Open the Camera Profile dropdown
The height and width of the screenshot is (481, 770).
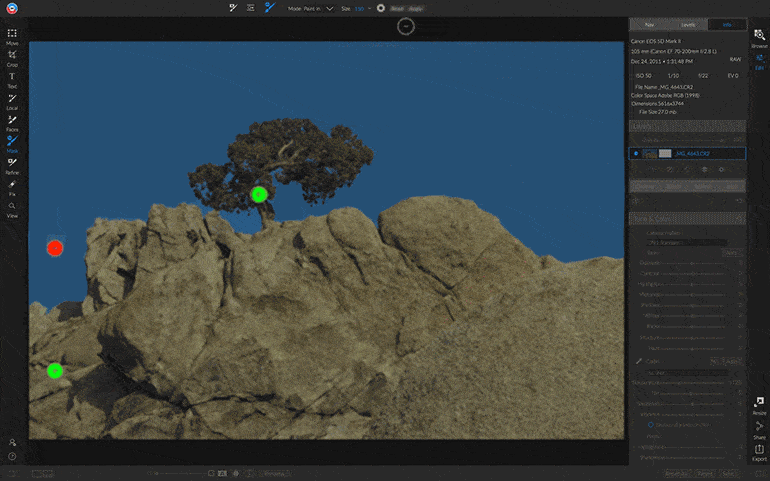tap(688, 242)
